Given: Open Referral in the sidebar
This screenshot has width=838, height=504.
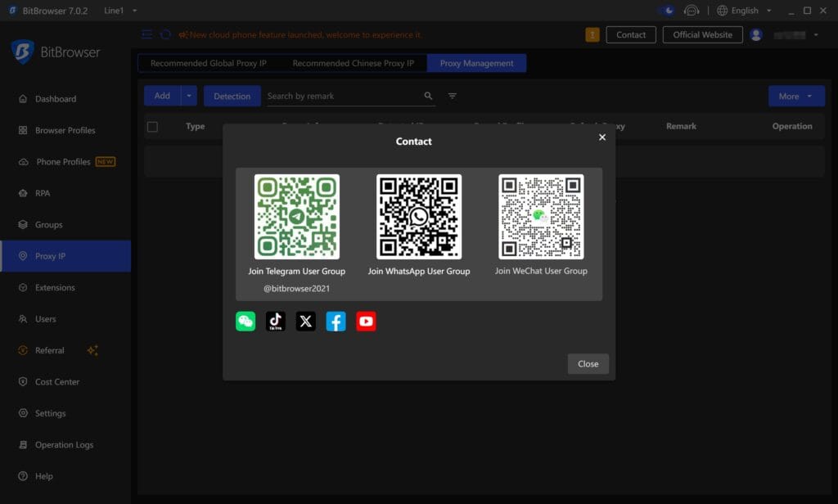Looking at the screenshot, I should coord(65,351).
